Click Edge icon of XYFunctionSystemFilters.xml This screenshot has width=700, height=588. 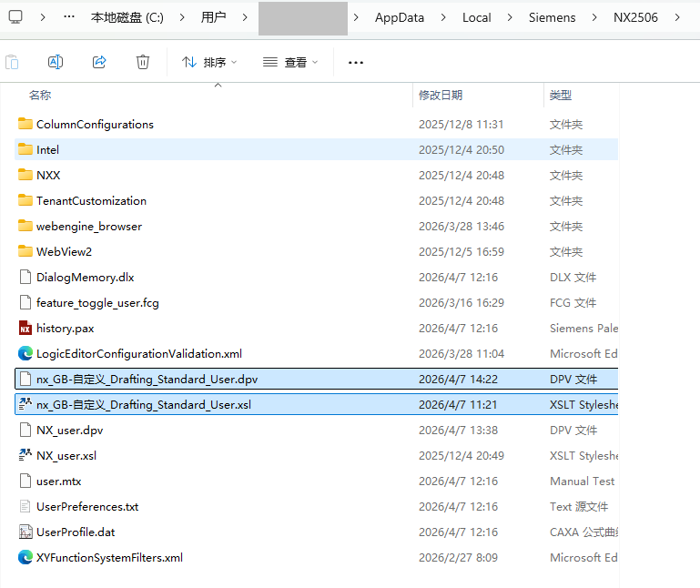click(25, 557)
